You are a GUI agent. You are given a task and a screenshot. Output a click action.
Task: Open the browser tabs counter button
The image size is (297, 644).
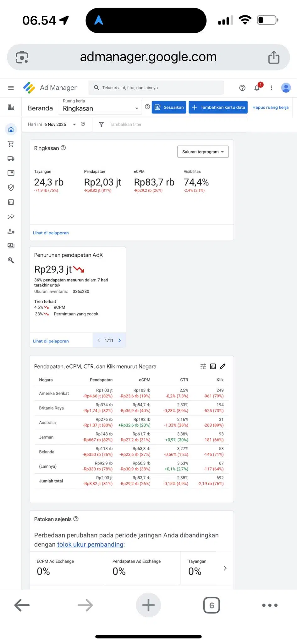click(x=212, y=605)
